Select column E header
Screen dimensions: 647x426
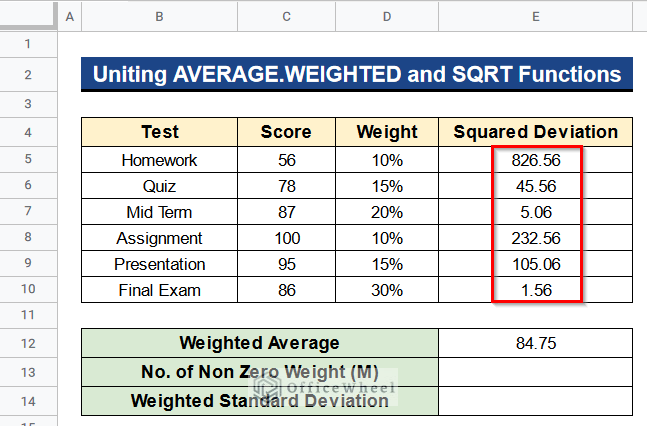point(535,17)
